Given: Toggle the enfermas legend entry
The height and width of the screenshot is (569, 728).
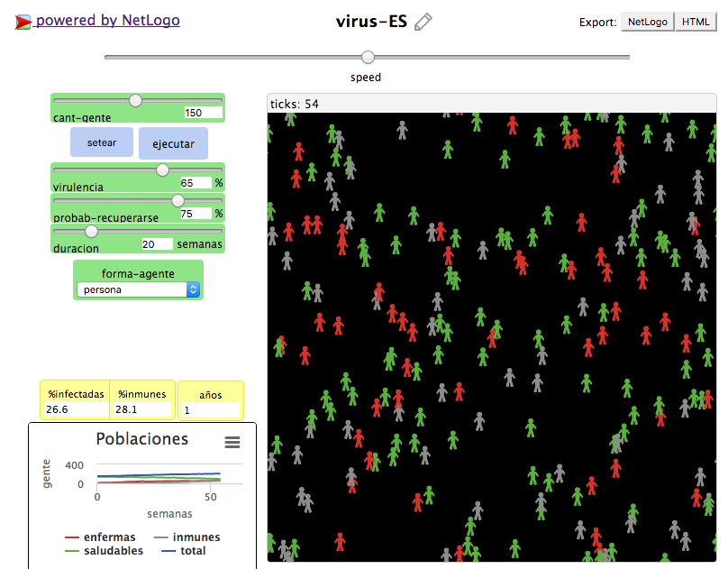Looking at the screenshot, I should pyautogui.click(x=101, y=537).
